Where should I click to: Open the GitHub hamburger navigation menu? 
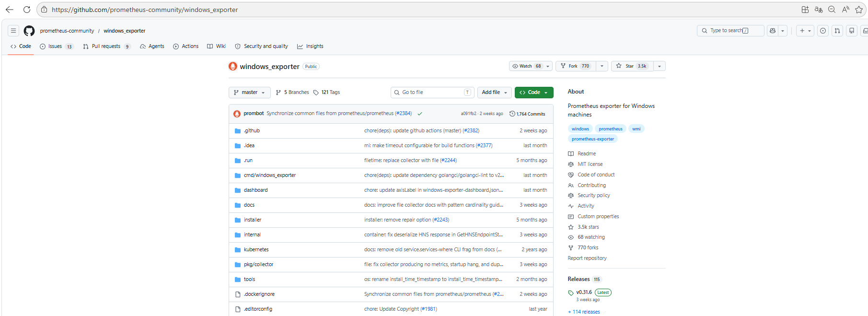click(x=13, y=31)
